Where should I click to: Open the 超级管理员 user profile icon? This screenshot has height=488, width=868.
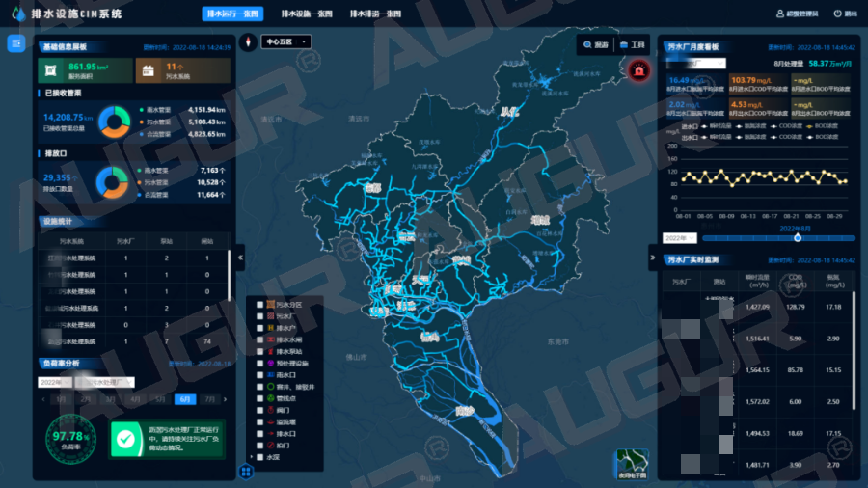pyautogui.click(x=779, y=14)
